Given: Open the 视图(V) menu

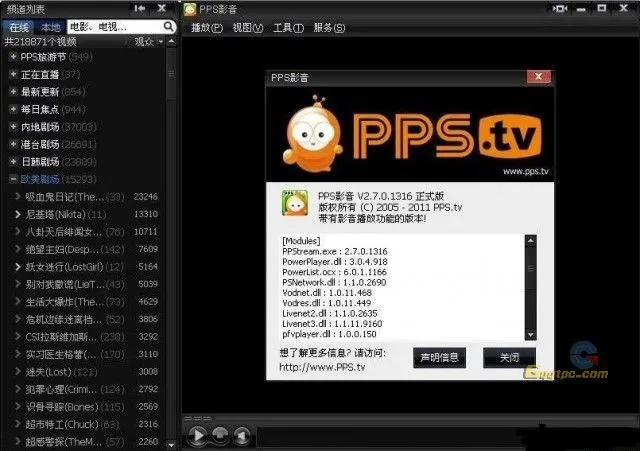Looking at the screenshot, I should 248,28.
